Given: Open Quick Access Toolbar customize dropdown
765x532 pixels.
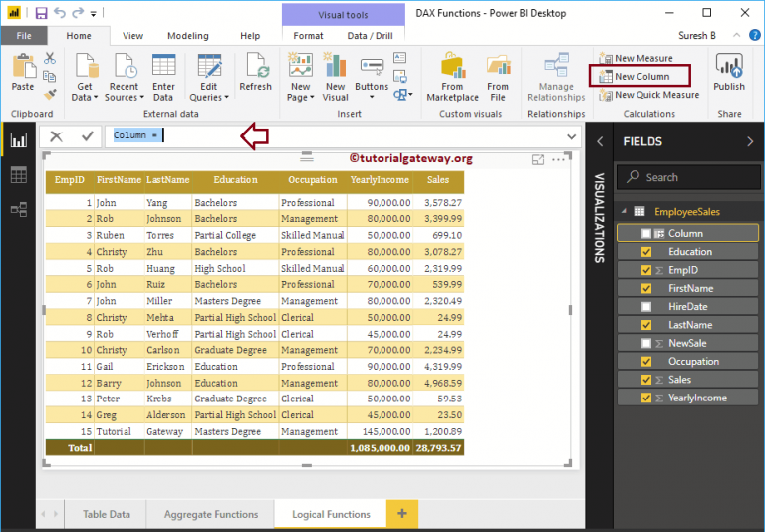Looking at the screenshot, I should [x=94, y=14].
